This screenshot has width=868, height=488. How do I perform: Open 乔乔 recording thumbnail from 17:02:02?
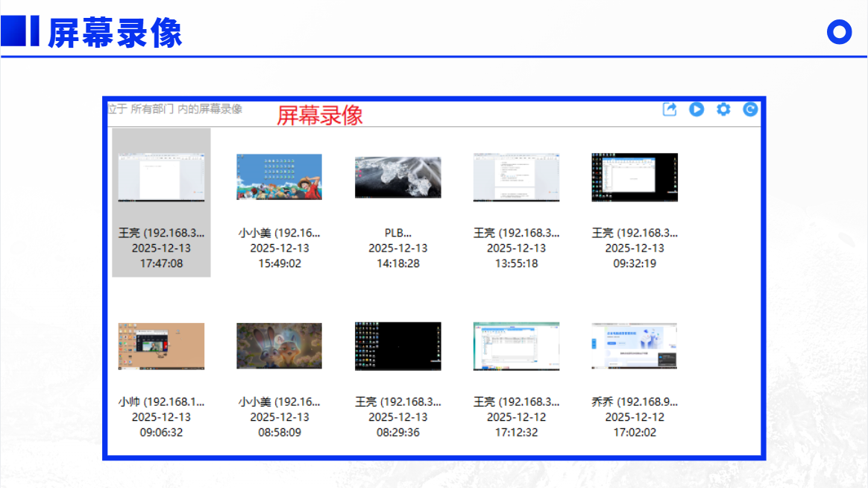635,346
